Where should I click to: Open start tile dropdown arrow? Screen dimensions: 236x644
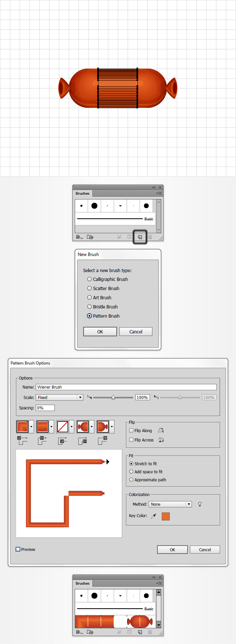point(92,426)
